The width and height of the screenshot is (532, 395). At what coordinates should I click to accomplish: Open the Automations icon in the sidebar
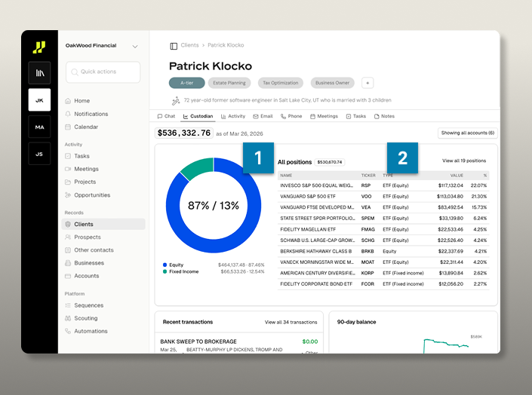click(68, 332)
